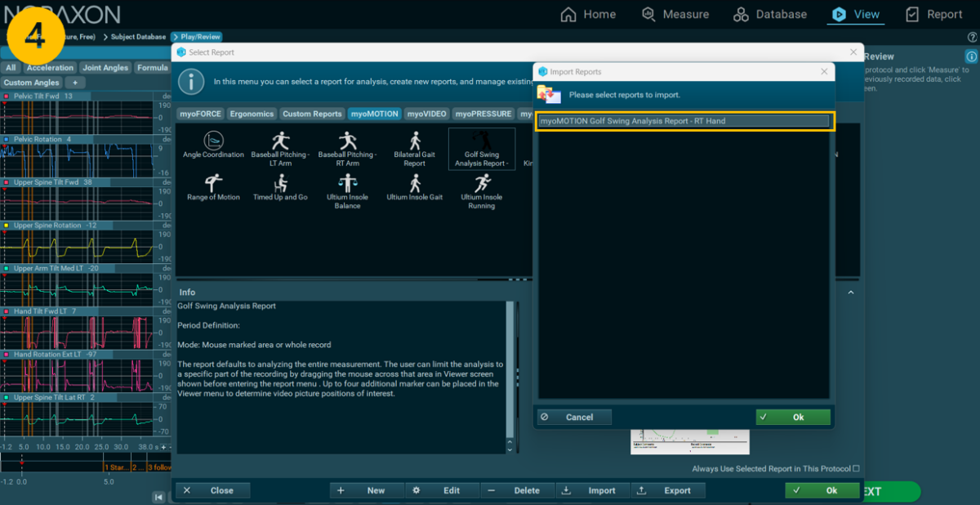
Task: Filter signals by Acceleration
Action: [51, 68]
